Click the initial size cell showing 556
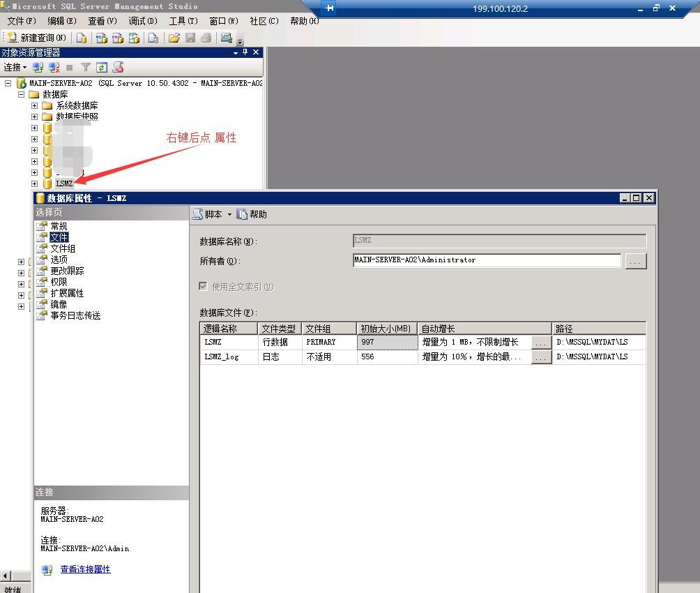The image size is (700, 593). point(387,357)
